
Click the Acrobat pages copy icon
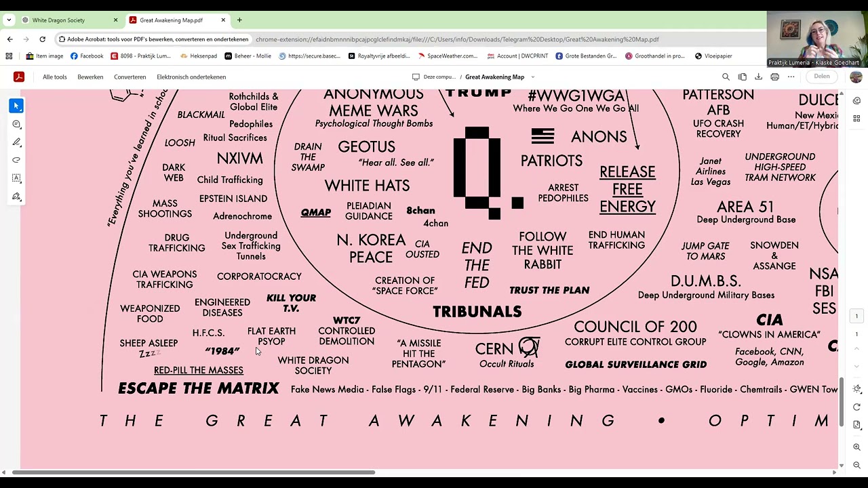tap(742, 77)
